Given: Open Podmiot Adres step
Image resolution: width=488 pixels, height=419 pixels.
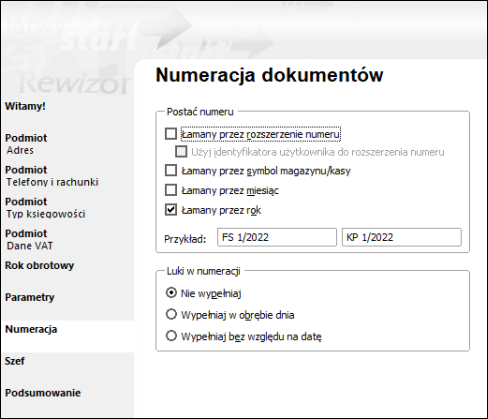Looking at the screenshot, I should (26, 144).
